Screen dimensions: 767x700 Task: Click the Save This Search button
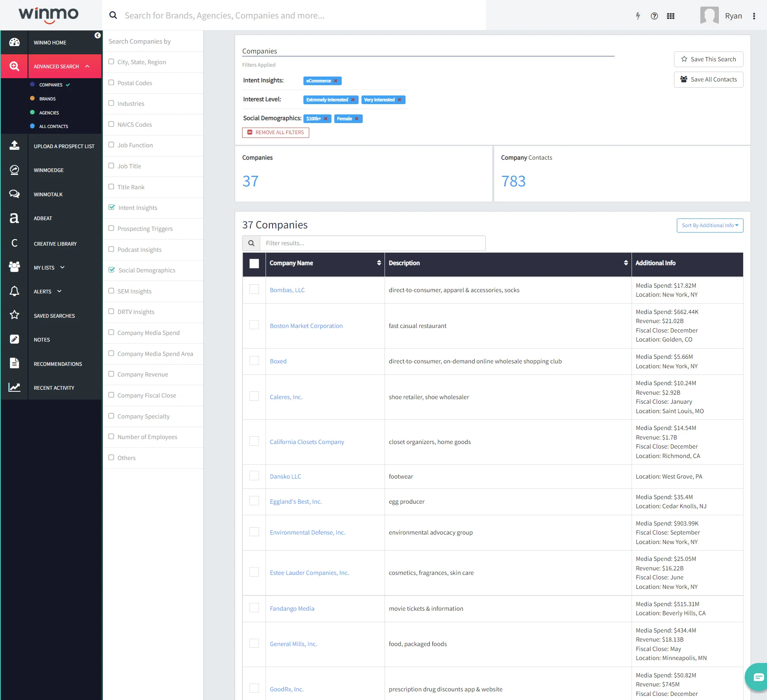coord(709,59)
